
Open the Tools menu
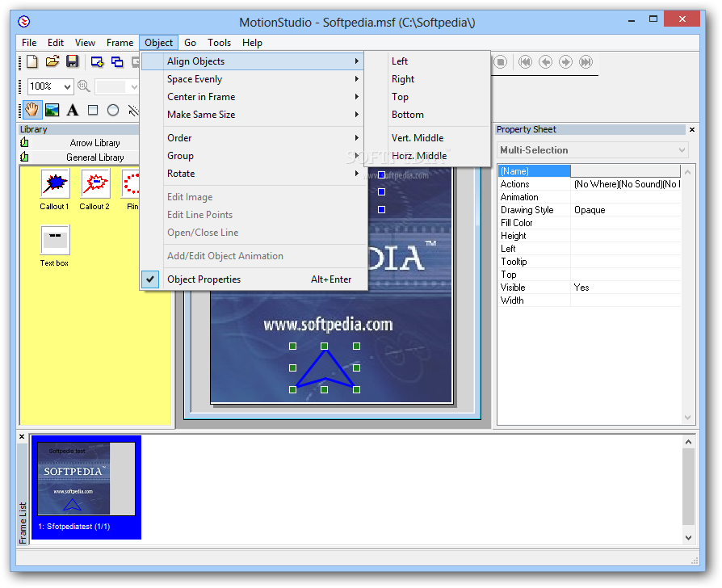pos(219,43)
